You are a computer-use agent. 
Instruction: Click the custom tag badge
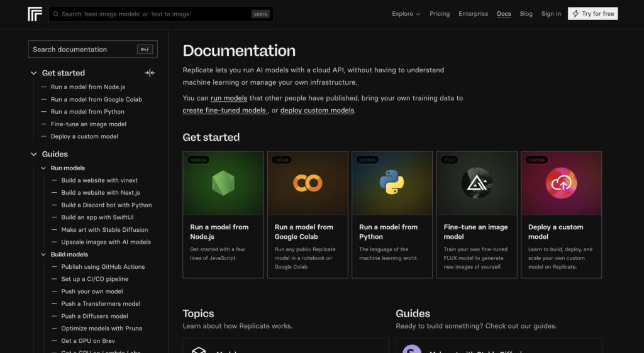pyautogui.click(x=537, y=160)
